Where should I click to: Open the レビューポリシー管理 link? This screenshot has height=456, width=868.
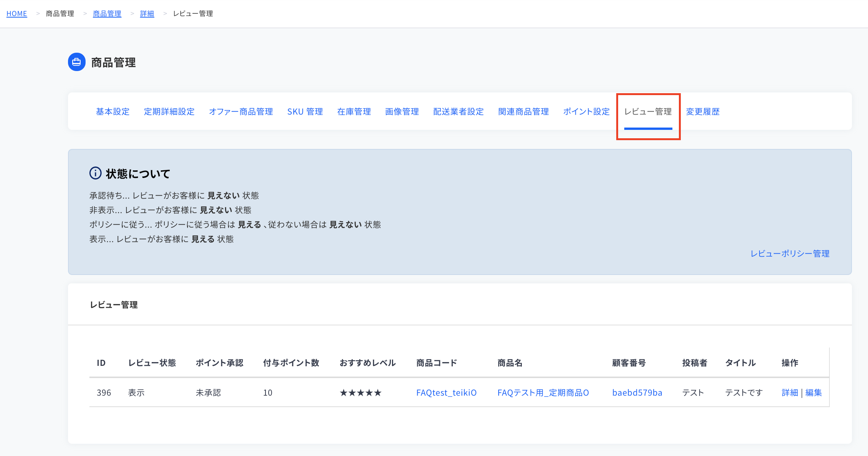(x=790, y=254)
